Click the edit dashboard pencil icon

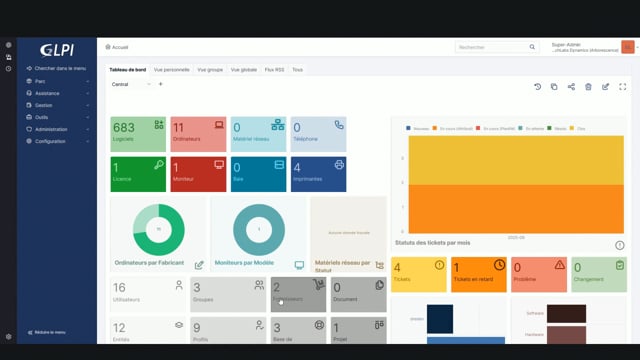tap(605, 87)
